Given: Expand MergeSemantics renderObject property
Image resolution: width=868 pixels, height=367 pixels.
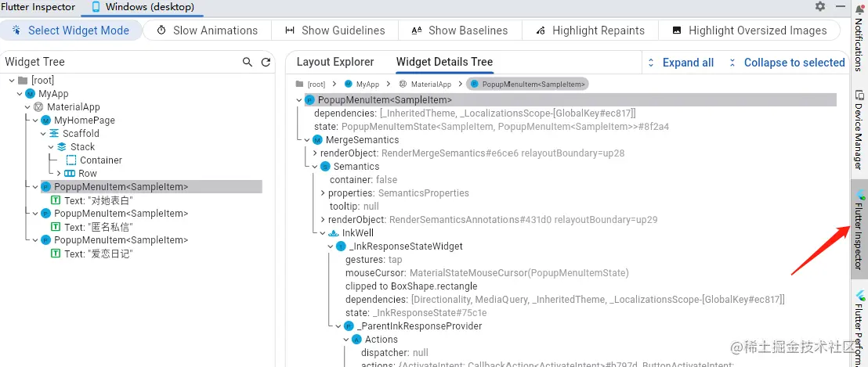Looking at the screenshot, I should pyautogui.click(x=315, y=153).
